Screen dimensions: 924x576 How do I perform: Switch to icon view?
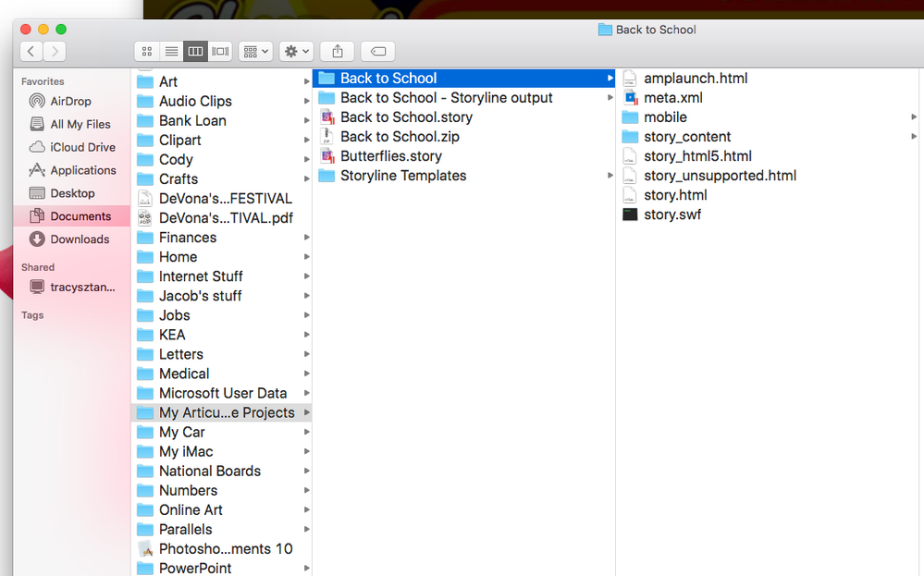click(x=147, y=51)
